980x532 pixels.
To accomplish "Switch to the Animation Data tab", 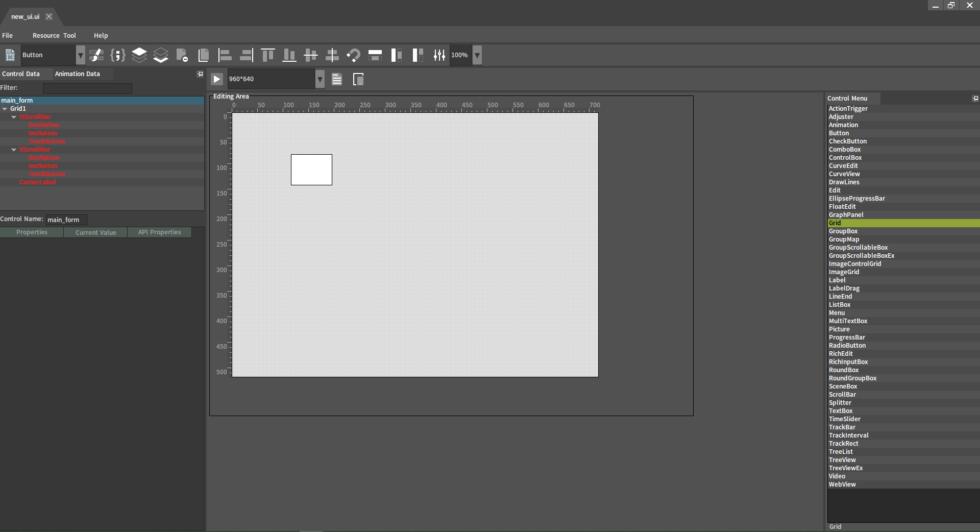I will pyautogui.click(x=78, y=74).
